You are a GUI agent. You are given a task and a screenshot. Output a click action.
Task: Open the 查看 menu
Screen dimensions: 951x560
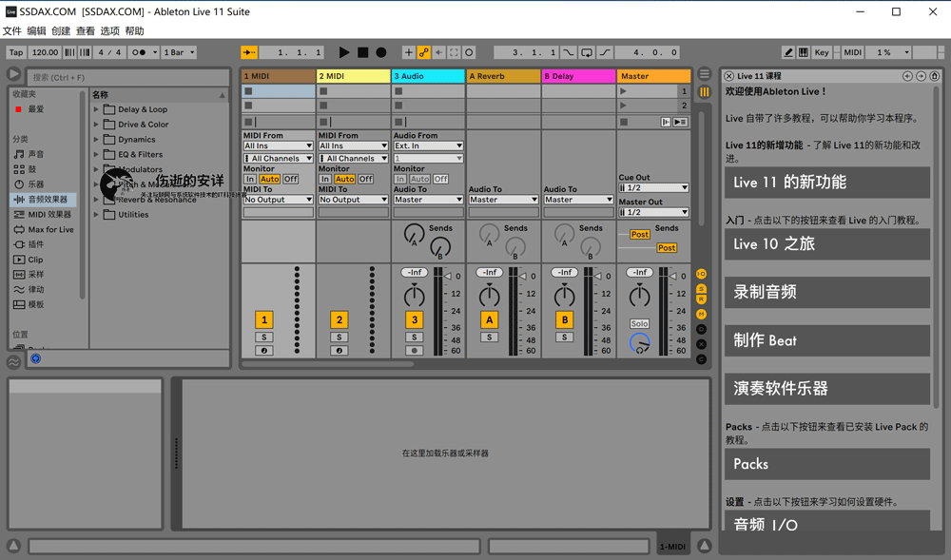[x=86, y=31]
